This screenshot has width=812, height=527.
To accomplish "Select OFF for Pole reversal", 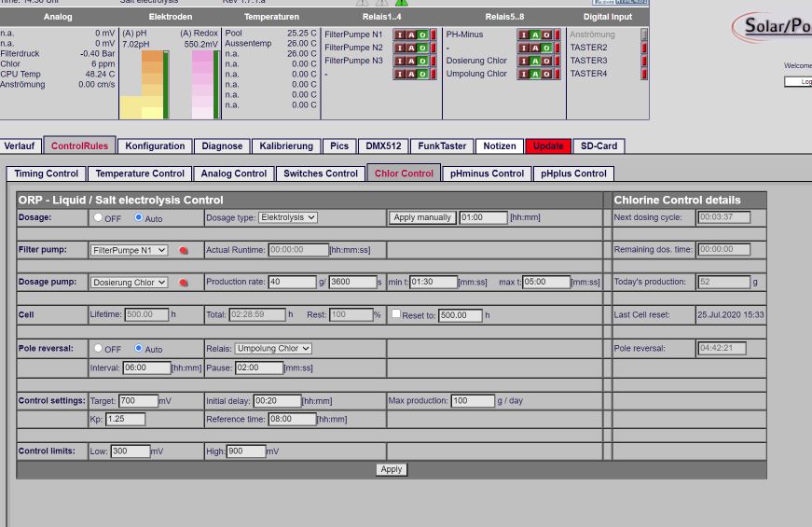I will pyautogui.click(x=98, y=348).
